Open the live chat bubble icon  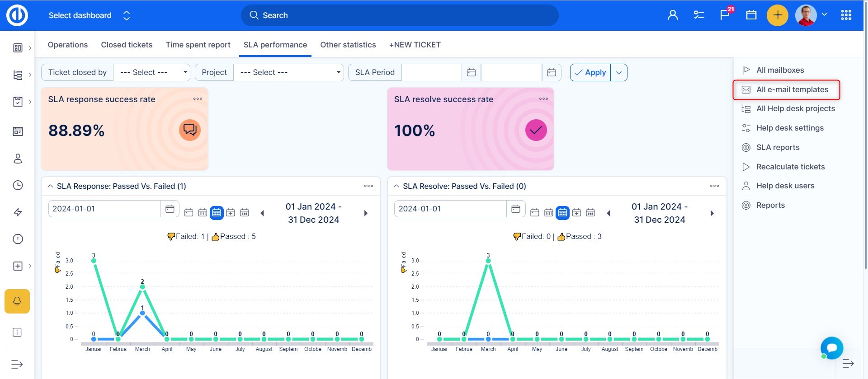[x=831, y=348]
